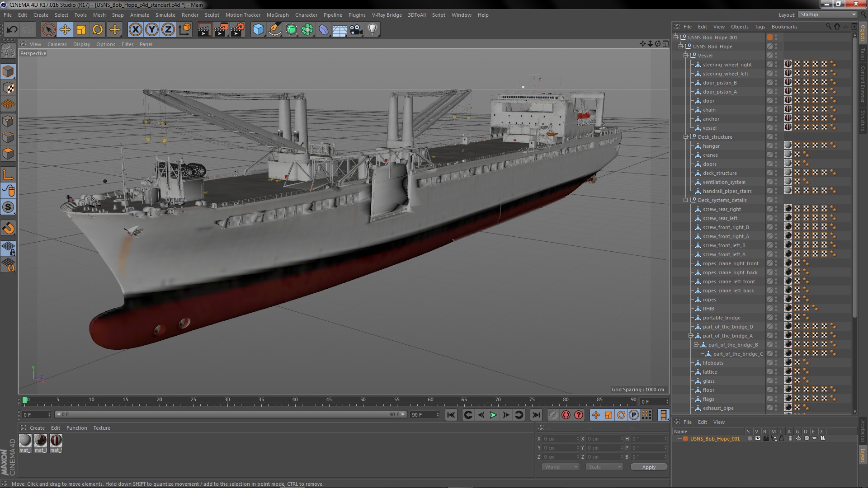The width and height of the screenshot is (868, 488).
Task: Toggle X axis lock
Action: (135, 30)
